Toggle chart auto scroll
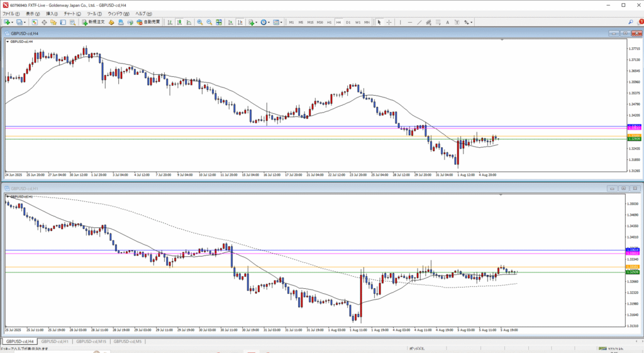The height and width of the screenshot is (353, 644). pos(230,22)
